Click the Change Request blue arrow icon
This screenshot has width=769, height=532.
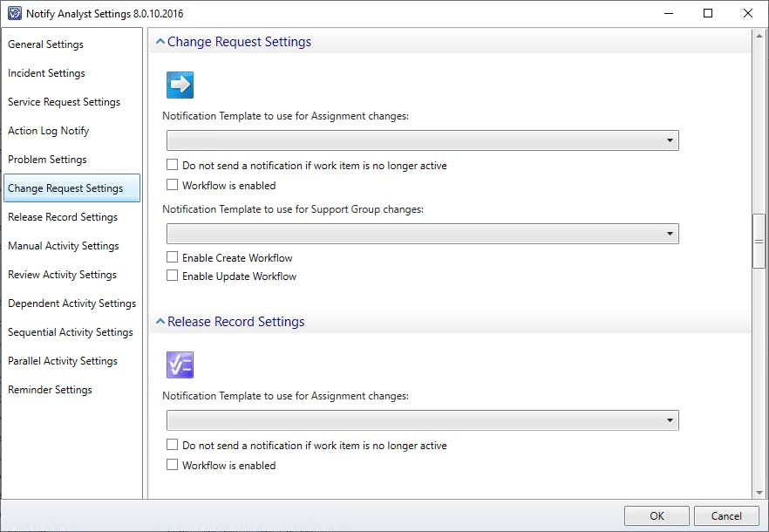click(x=180, y=85)
